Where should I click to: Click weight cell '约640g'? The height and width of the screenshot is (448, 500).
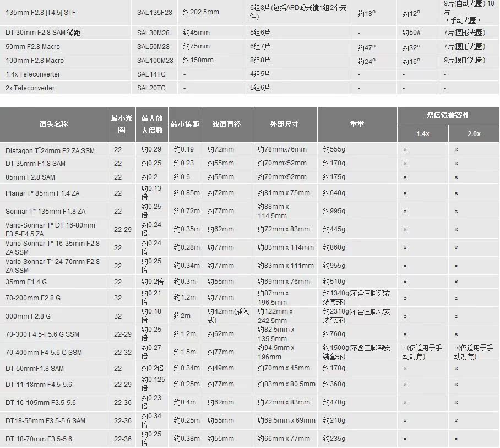pos(334,193)
